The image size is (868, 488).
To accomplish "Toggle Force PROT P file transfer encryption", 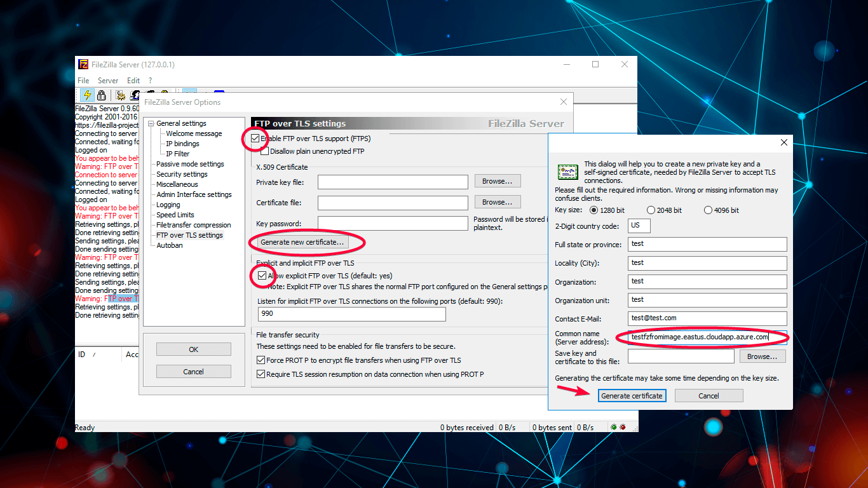I will 260,359.
